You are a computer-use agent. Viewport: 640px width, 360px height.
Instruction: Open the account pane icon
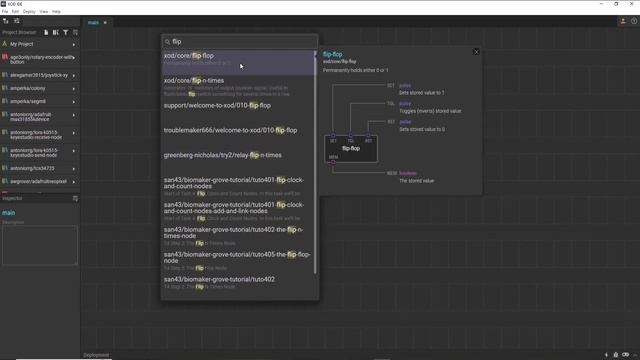[x=623, y=21]
